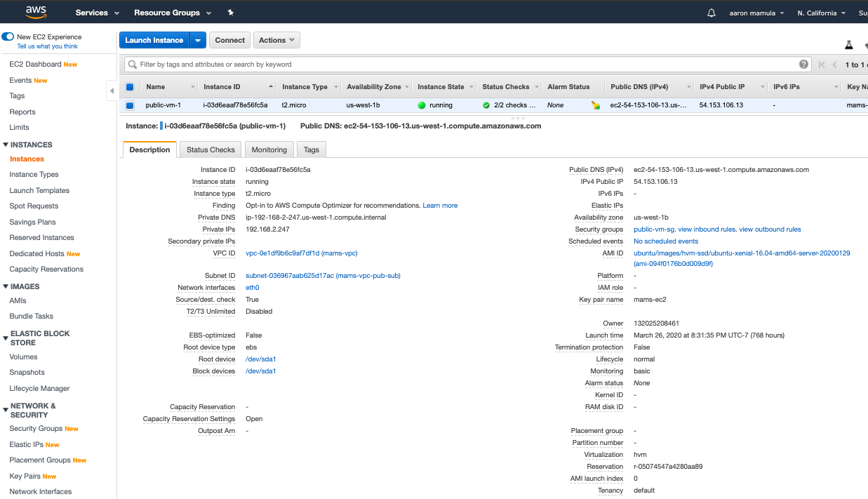Open AMIs in the sidebar
This screenshot has height=499, width=868.
tap(18, 300)
